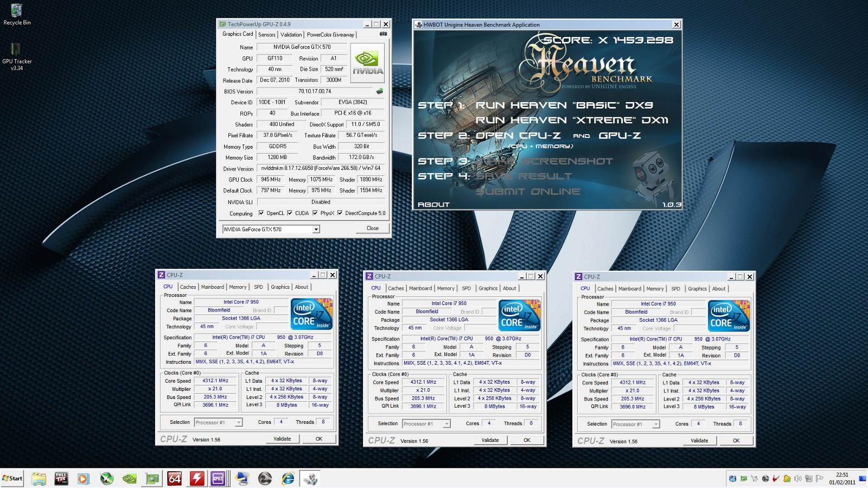Toggle the OpenCL checkbox in GPU-Z
The height and width of the screenshot is (488, 868).
[x=261, y=213]
